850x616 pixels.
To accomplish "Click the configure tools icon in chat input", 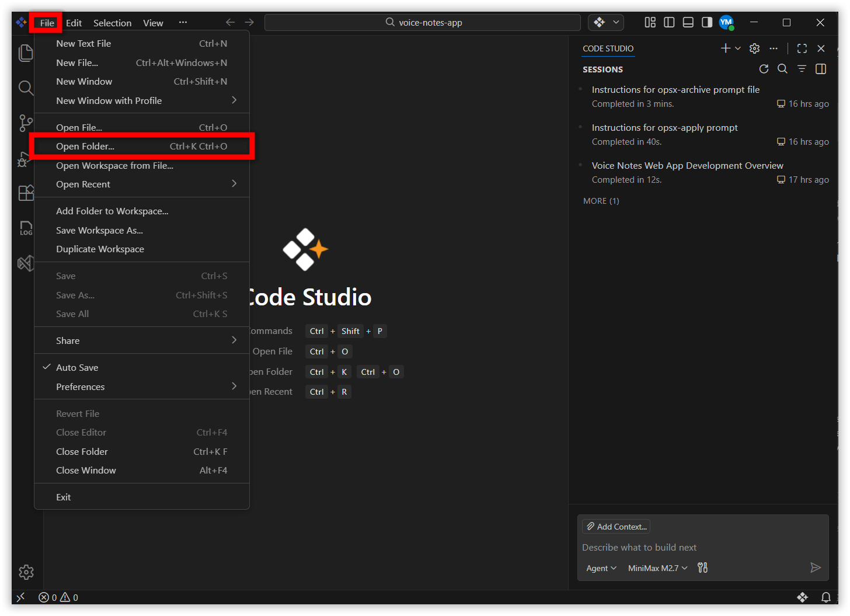I will 703,568.
